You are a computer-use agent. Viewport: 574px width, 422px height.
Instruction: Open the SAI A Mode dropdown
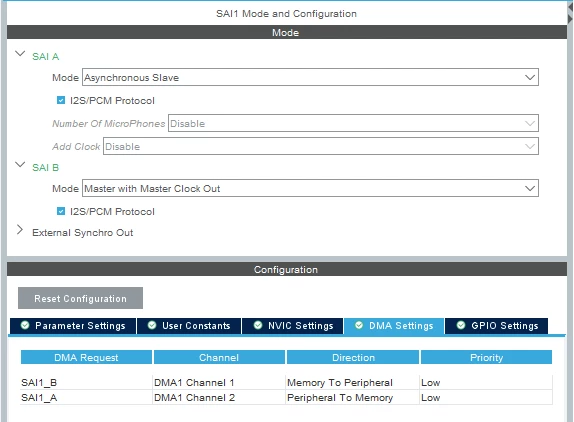point(310,77)
